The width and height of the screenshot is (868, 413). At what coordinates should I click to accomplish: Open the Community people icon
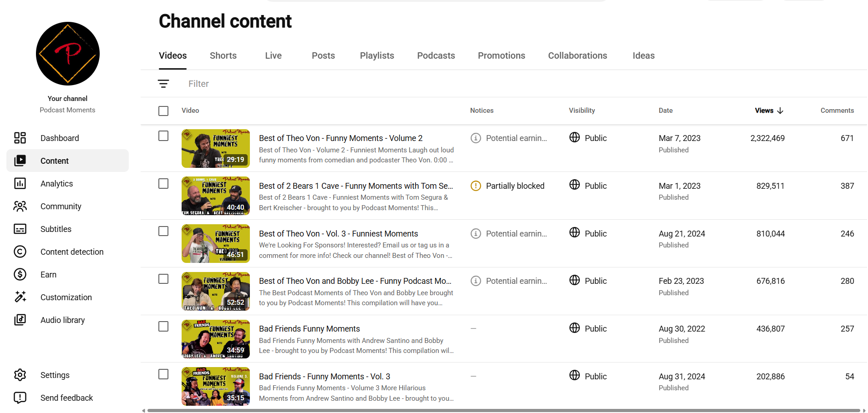[x=20, y=206]
